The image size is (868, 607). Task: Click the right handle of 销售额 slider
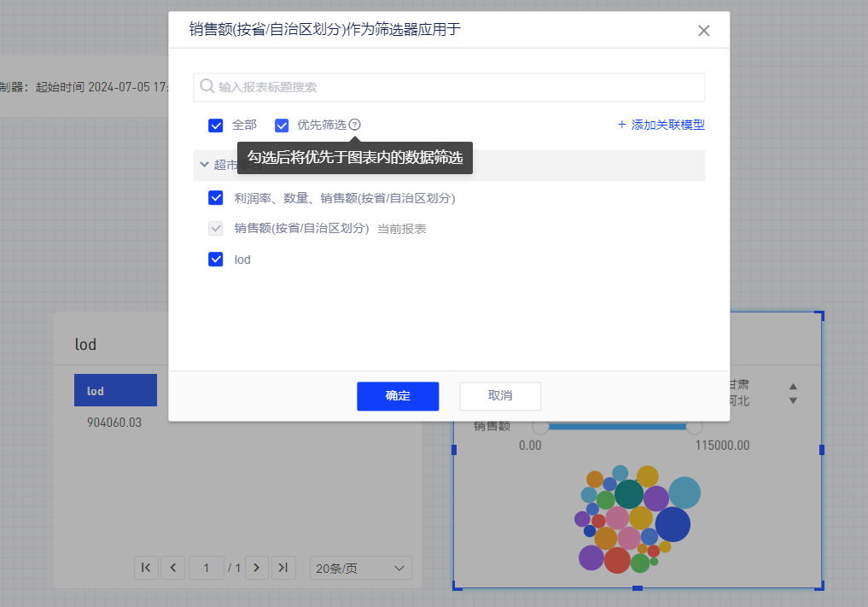pos(694,426)
